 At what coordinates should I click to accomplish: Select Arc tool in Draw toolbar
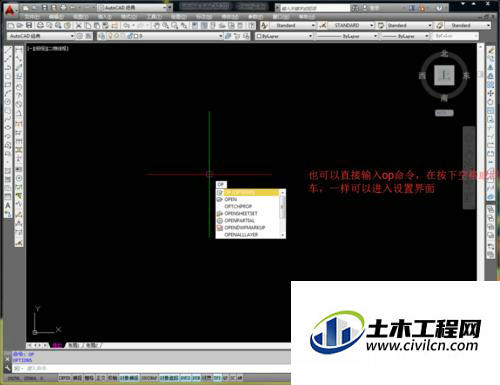(x=8, y=93)
